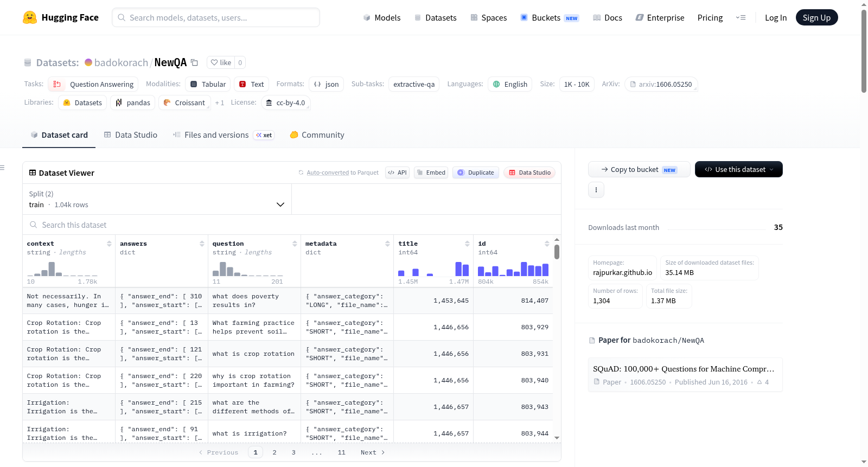Click the Embed icon button
The image size is (868, 467).
pyautogui.click(x=431, y=172)
